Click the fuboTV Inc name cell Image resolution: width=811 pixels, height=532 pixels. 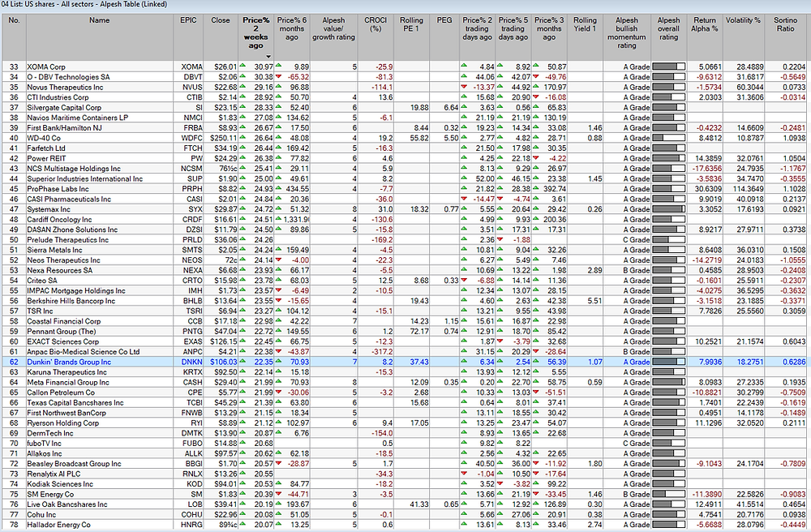click(x=99, y=443)
